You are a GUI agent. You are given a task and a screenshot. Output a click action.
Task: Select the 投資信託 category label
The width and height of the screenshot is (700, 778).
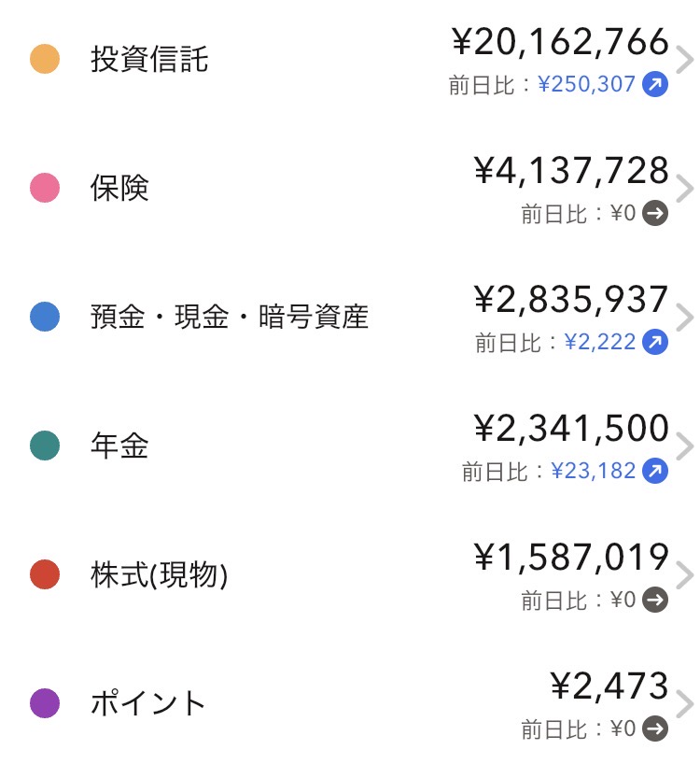[x=149, y=60]
